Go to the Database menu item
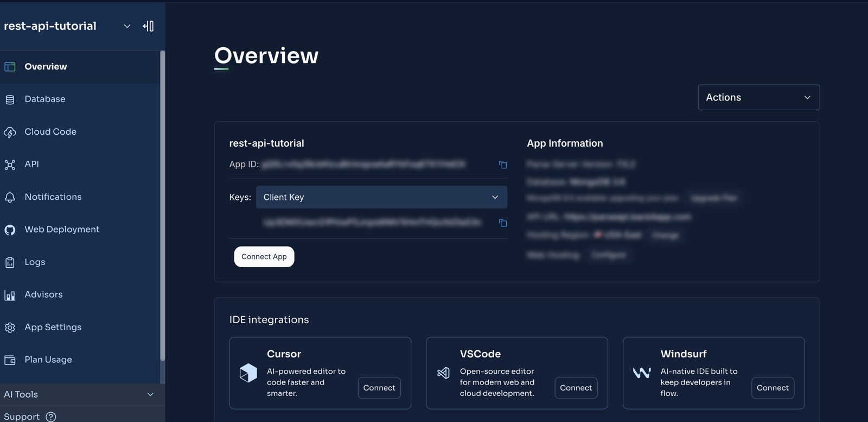Viewport: 868px width, 422px height. (80, 99)
